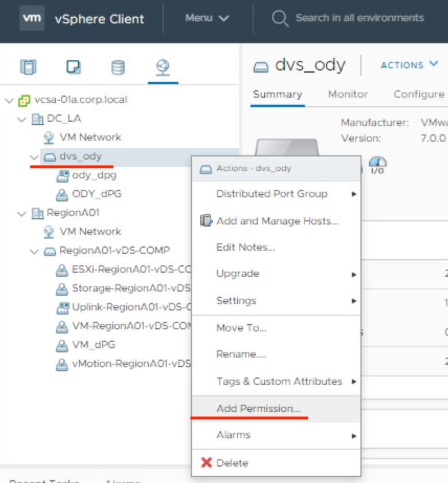Open the Networking view icon
Image resolution: width=448 pixels, height=483 pixels.
pyautogui.click(x=163, y=67)
